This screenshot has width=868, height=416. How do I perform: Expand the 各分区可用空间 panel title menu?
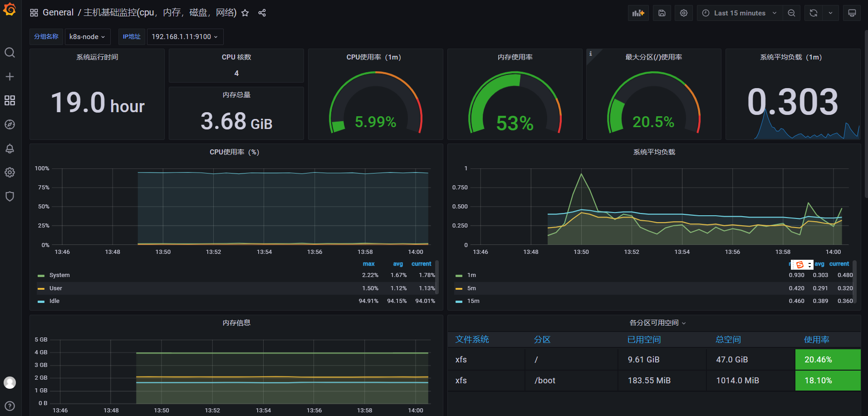[x=657, y=323]
